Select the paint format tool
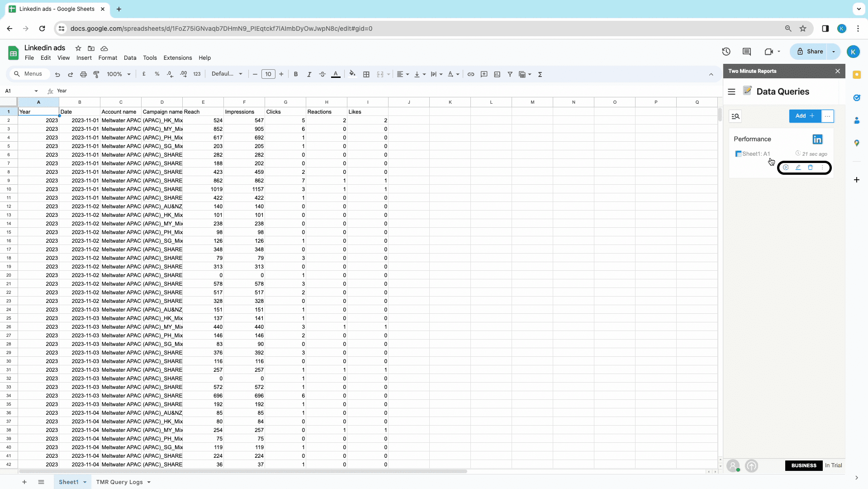The image size is (868, 489). pos(96,74)
